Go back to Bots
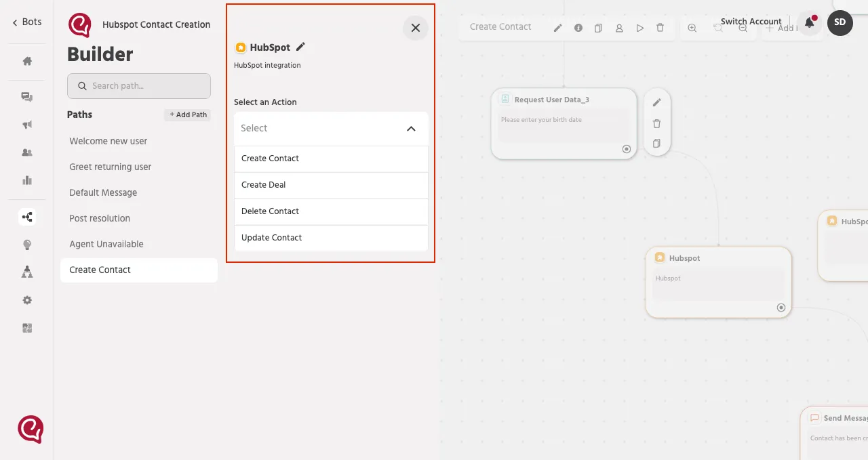Viewport: 868px width, 460px height. coord(27,22)
